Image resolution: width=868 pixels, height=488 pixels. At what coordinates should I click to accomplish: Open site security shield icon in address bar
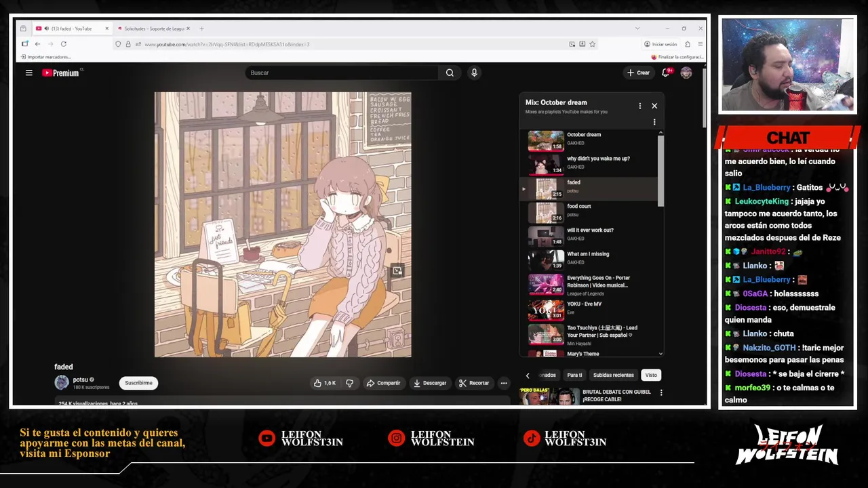click(x=118, y=44)
